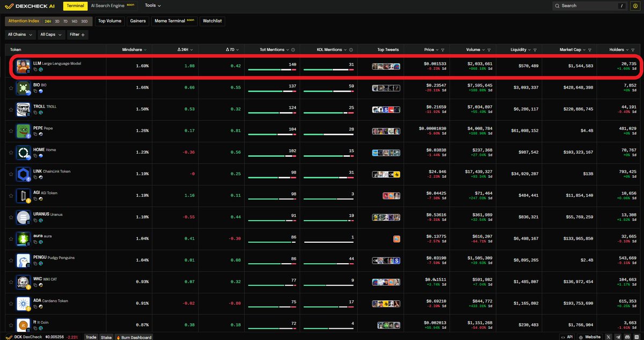Select the 7D timeframe option
This screenshot has height=340, width=644.
65,21
